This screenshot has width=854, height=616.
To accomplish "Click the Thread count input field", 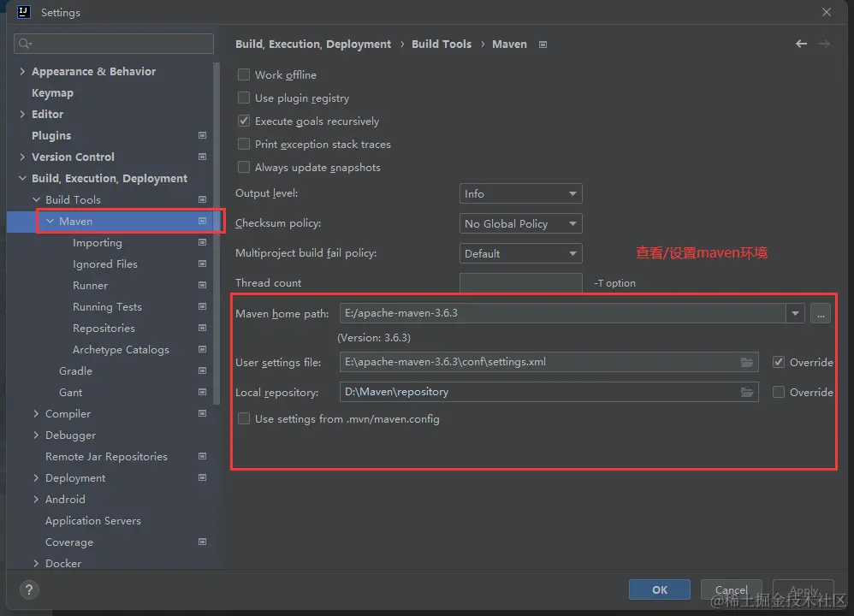I will (x=520, y=282).
